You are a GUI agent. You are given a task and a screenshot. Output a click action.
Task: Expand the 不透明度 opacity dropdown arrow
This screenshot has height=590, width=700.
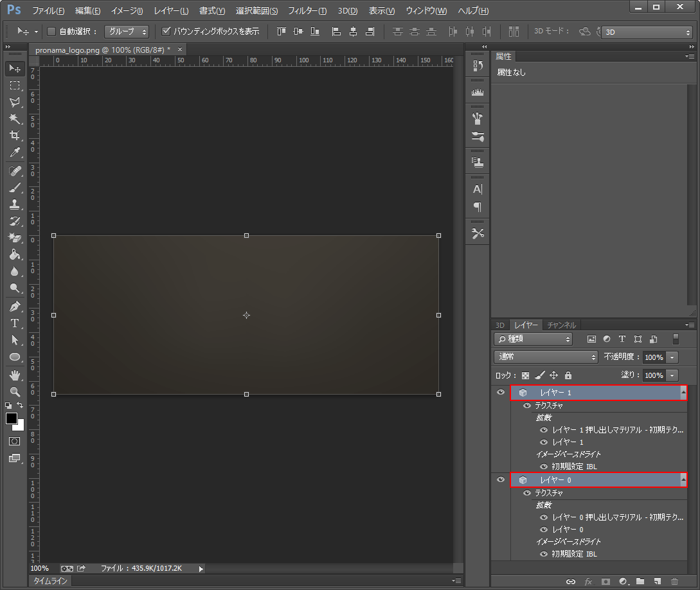(x=672, y=357)
